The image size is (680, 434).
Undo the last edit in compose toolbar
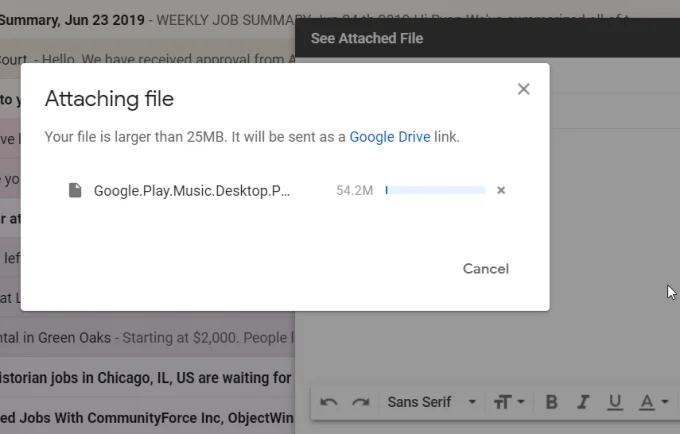329,402
